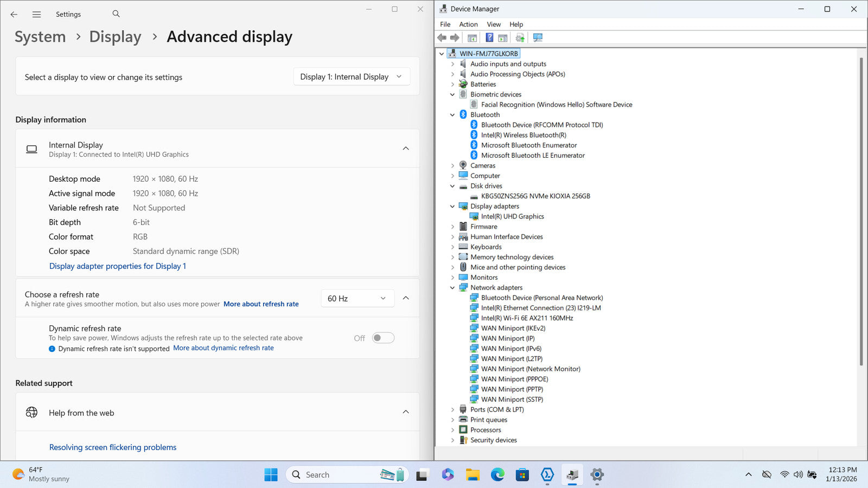Viewport: 868px width, 488px height.
Task: Collapse the Network adapters tree node
Action: [452, 288]
